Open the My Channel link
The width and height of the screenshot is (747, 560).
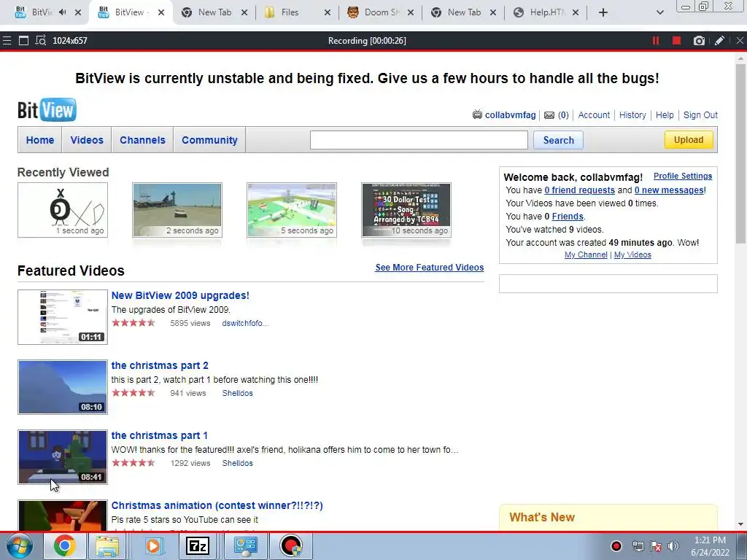(586, 254)
